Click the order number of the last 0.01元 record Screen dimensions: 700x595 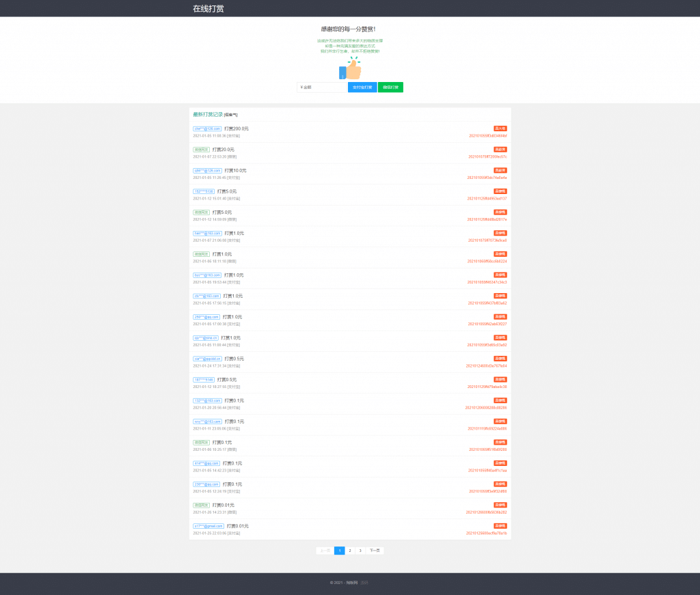[x=486, y=533]
